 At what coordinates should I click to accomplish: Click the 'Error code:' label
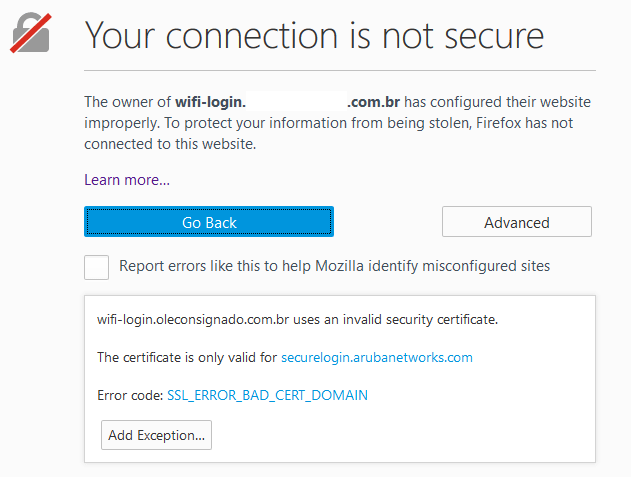pyautogui.click(x=129, y=395)
